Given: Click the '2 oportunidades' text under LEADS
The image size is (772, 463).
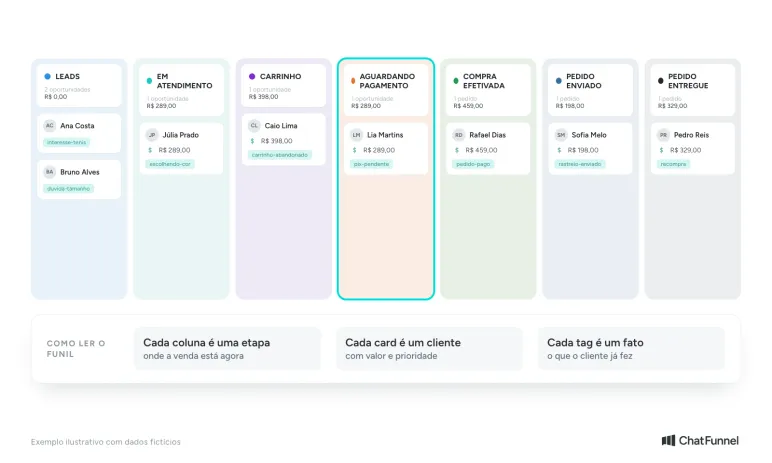Looking at the screenshot, I should click(67, 90).
